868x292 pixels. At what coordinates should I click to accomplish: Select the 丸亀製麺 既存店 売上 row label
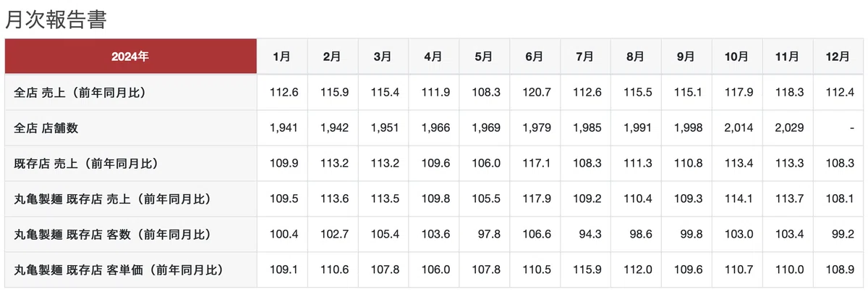(x=111, y=199)
